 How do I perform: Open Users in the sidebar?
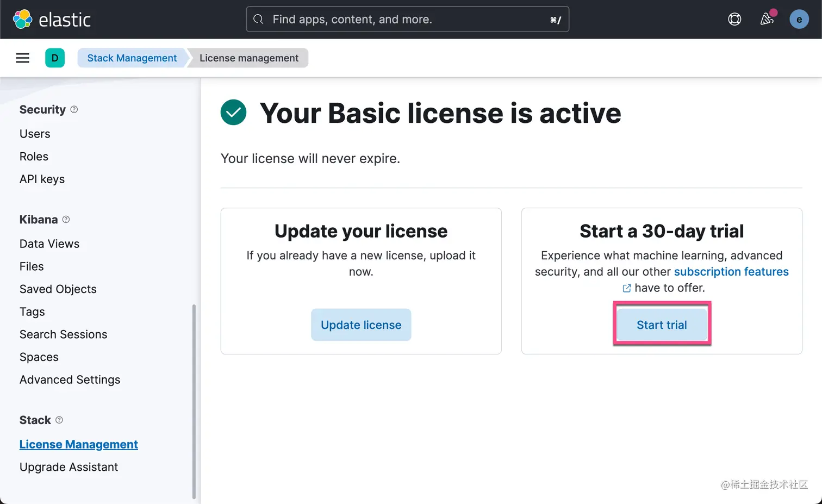pos(35,134)
